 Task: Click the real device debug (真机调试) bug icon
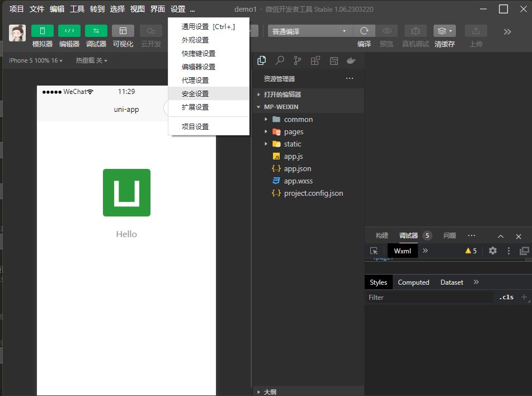415,31
